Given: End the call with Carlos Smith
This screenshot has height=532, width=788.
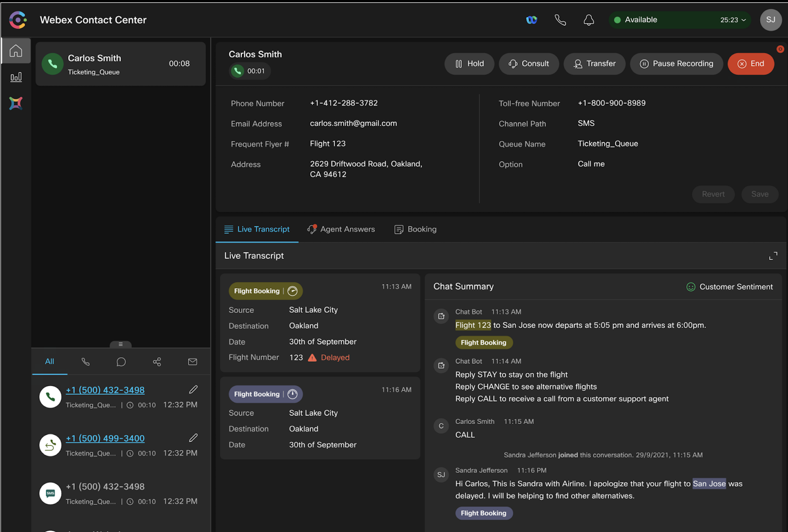Looking at the screenshot, I should coord(751,64).
